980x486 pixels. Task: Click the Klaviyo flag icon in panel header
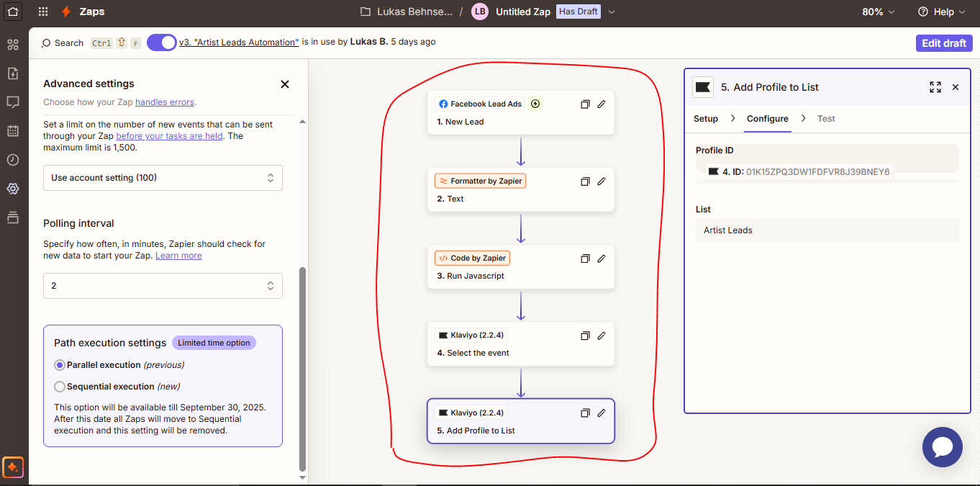click(703, 87)
